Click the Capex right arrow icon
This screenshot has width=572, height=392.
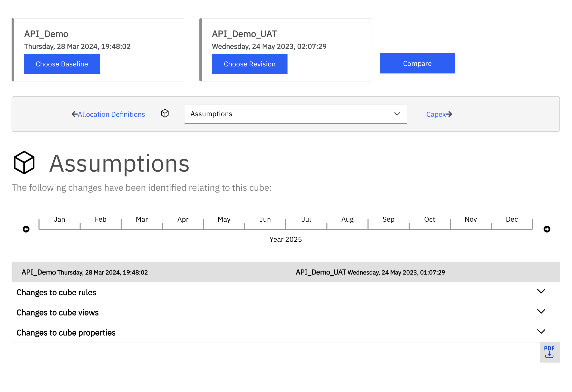[449, 114]
